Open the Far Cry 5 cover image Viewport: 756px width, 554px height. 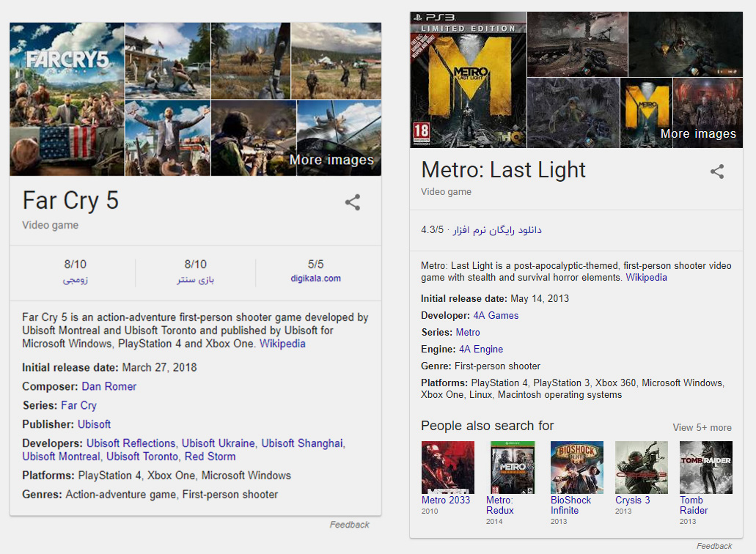click(x=67, y=99)
